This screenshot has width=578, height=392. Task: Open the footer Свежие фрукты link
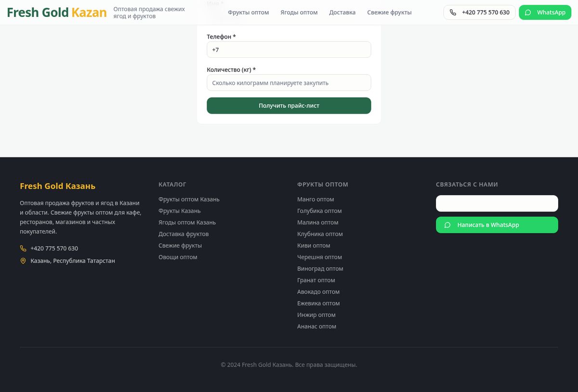(180, 246)
